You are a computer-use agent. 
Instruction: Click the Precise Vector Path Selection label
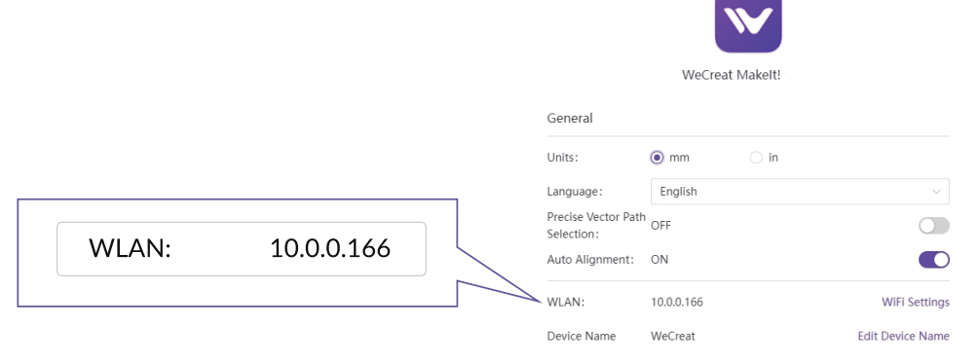click(597, 226)
